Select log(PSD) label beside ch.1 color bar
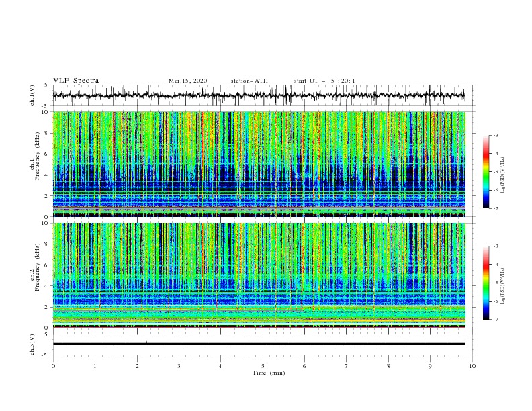532x411 pixels. [x=503, y=175]
